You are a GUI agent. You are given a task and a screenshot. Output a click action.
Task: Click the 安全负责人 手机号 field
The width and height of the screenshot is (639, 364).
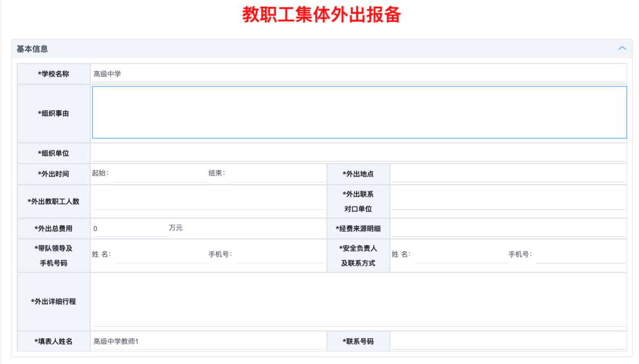tap(580, 255)
